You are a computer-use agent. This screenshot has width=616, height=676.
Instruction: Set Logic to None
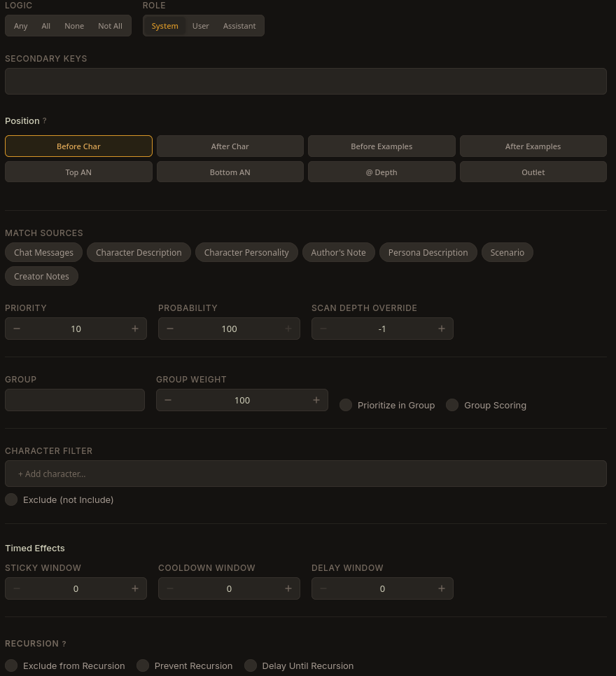coord(74,26)
